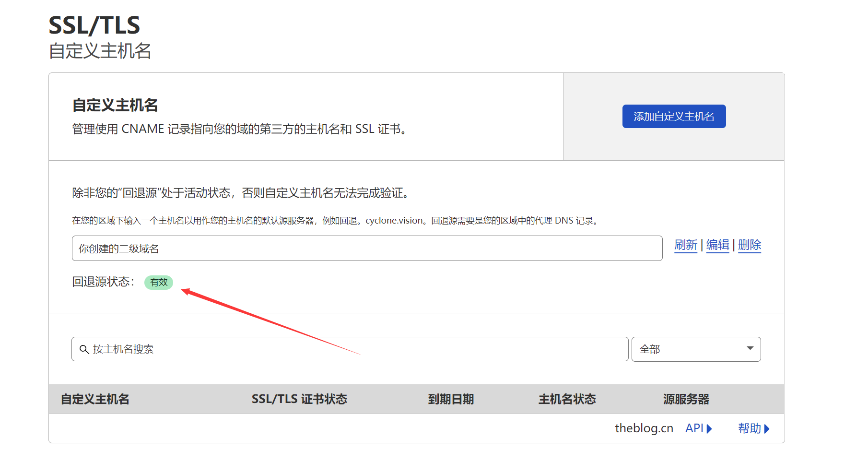Open the 帮助 link

(749, 428)
